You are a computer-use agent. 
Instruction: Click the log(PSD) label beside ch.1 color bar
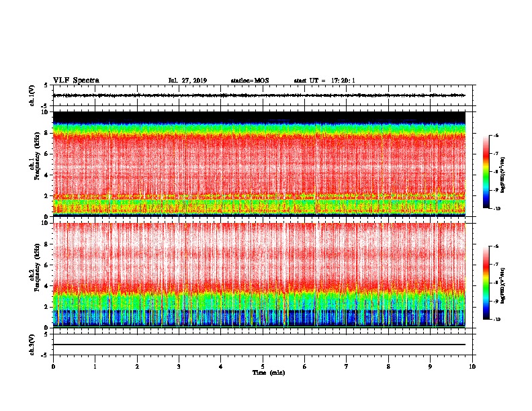point(503,175)
